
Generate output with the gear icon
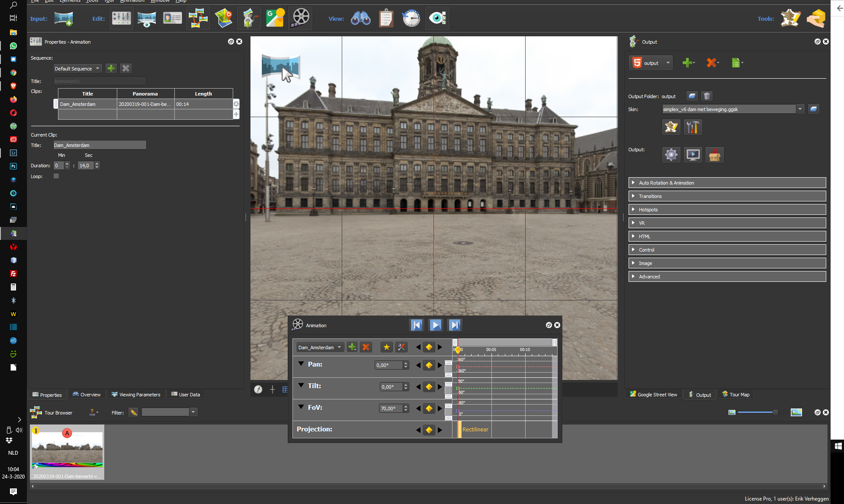pos(671,154)
